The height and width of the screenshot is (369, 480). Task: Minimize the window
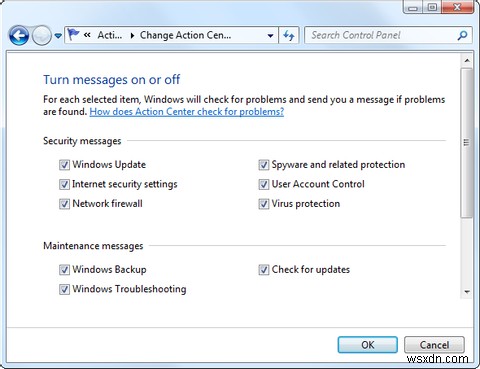point(413,7)
